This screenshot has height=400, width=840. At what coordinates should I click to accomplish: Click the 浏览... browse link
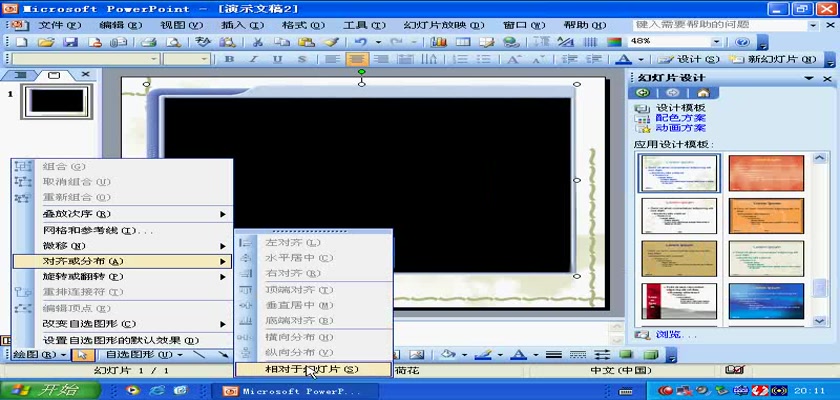(677, 335)
